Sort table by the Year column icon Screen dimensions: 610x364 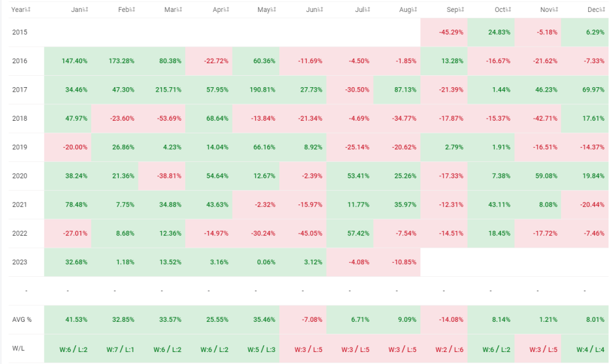(x=27, y=10)
